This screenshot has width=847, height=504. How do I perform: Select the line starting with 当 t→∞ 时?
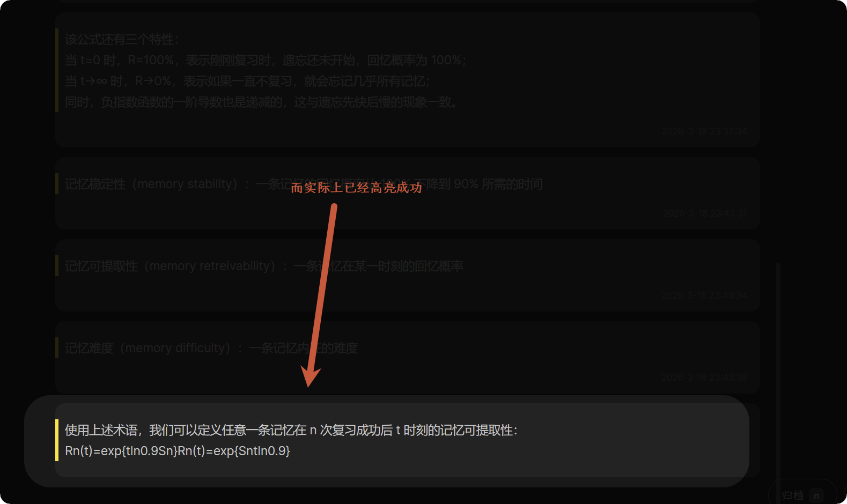click(247, 81)
